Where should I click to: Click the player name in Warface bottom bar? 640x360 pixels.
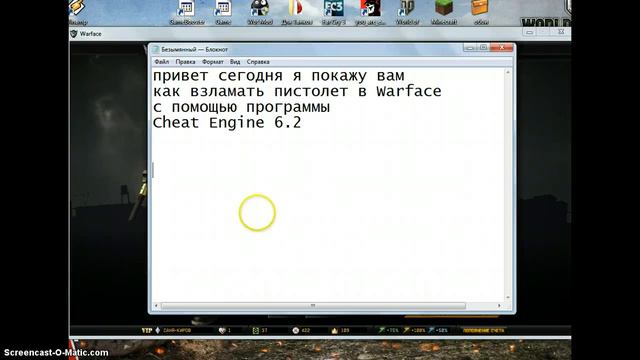(177, 330)
